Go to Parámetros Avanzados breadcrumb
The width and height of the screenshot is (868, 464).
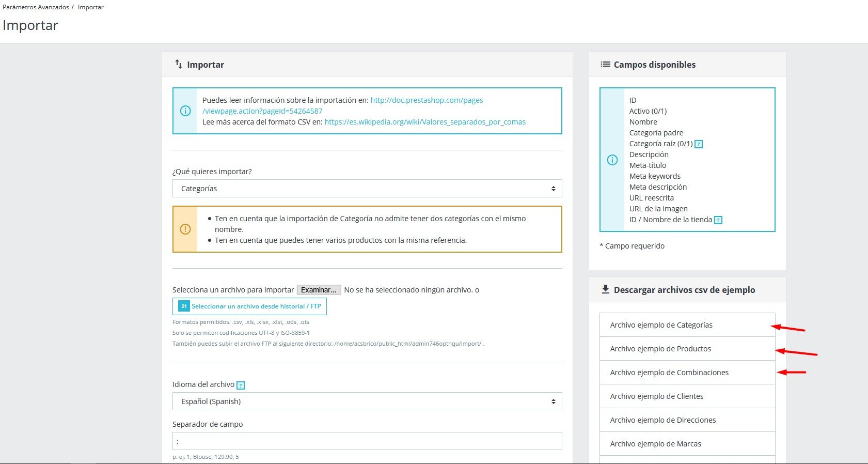(x=36, y=7)
